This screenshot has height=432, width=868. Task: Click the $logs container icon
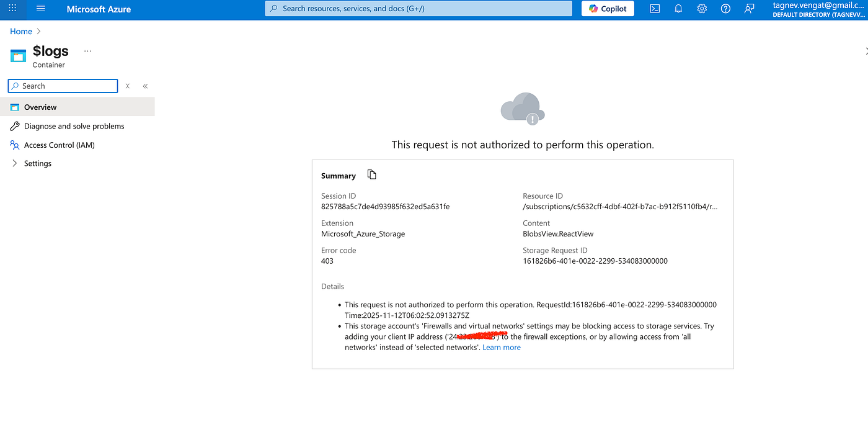(19, 56)
